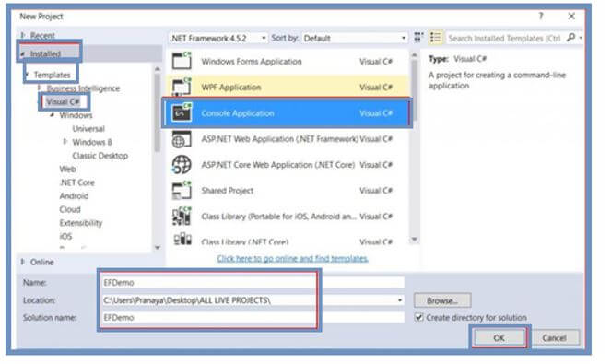Image resolution: width=611 pixels, height=364 pixels.
Task: Select the Windows Forms Application template icon
Action: (x=182, y=61)
